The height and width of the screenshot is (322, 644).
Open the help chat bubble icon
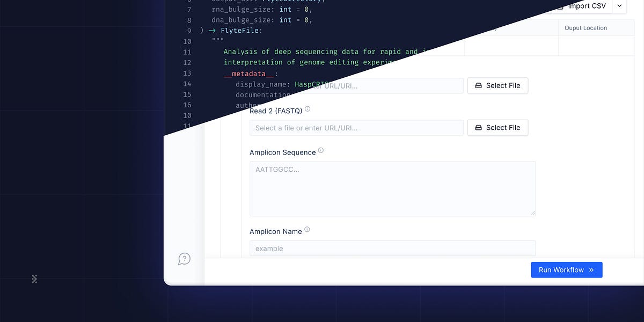tap(185, 259)
